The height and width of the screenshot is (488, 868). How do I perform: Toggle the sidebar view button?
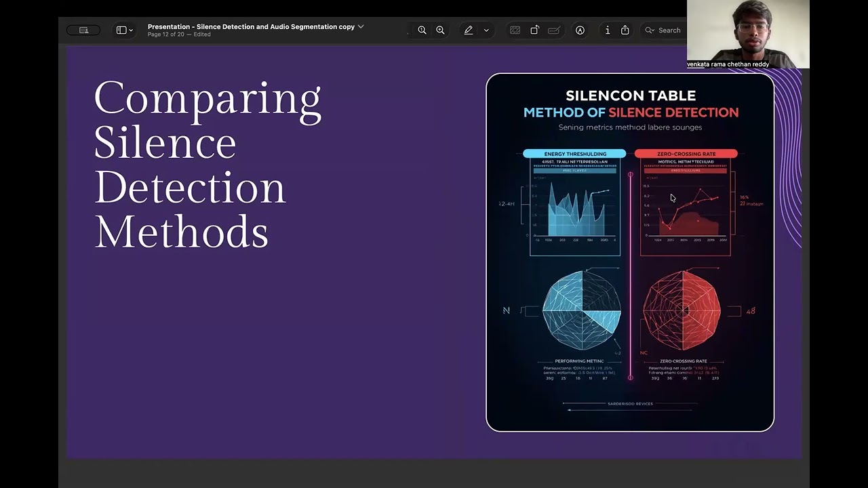pyautogui.click(x=121, y=30)
